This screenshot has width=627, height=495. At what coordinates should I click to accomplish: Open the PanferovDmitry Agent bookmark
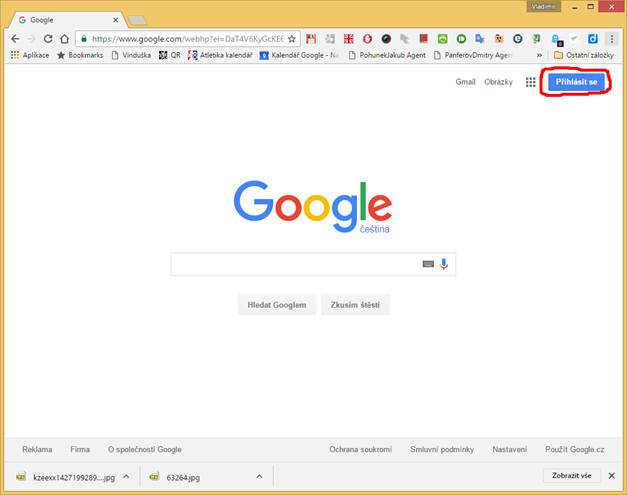tap(473, 55)
